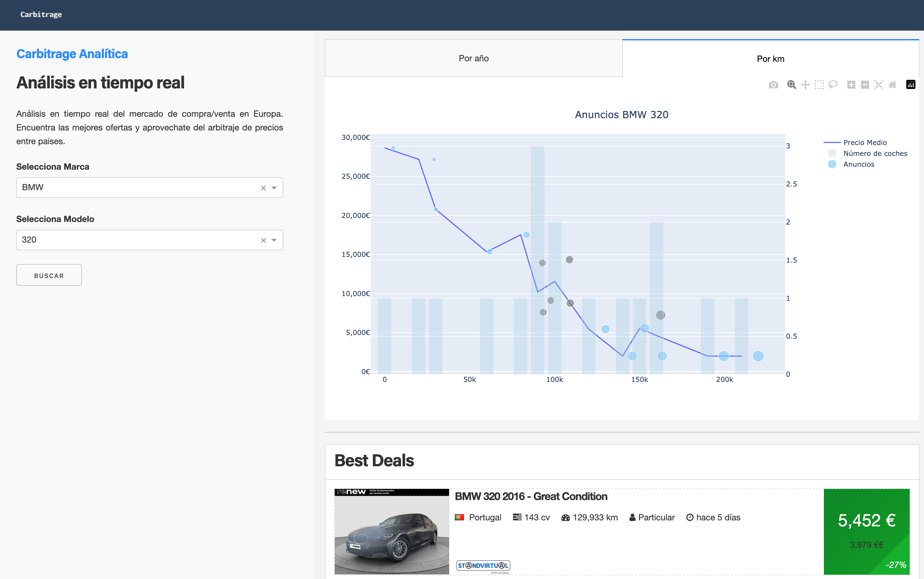Reset the chart axes with the home icon
This screenshot has height=579, width=924.
click(x=892, y=85)
